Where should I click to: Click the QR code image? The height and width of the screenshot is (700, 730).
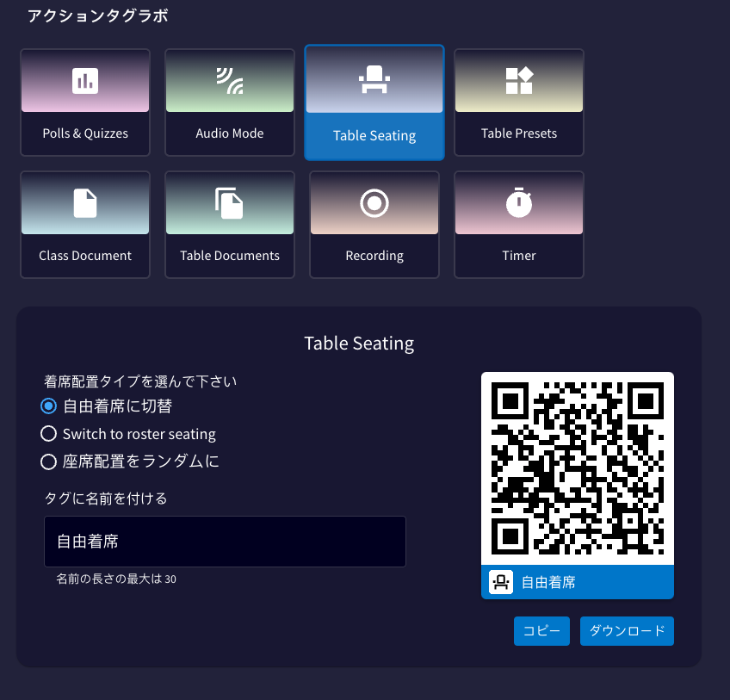(578, 468)
